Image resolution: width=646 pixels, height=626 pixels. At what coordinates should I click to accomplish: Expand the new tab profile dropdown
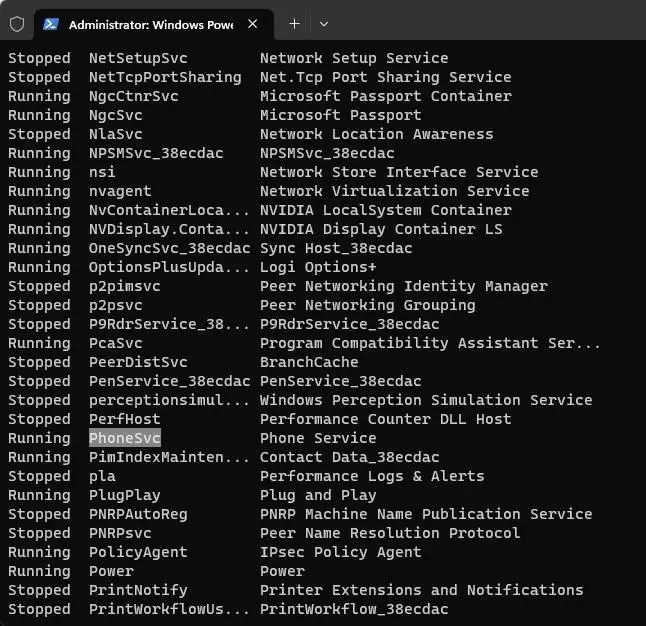(323, 24)
